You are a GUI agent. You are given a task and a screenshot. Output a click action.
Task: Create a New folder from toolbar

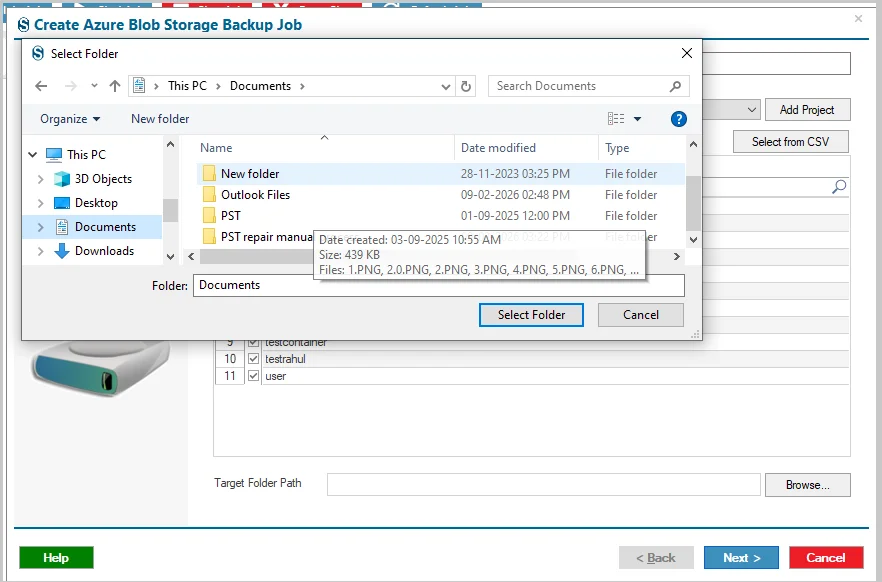click(160, 119)
